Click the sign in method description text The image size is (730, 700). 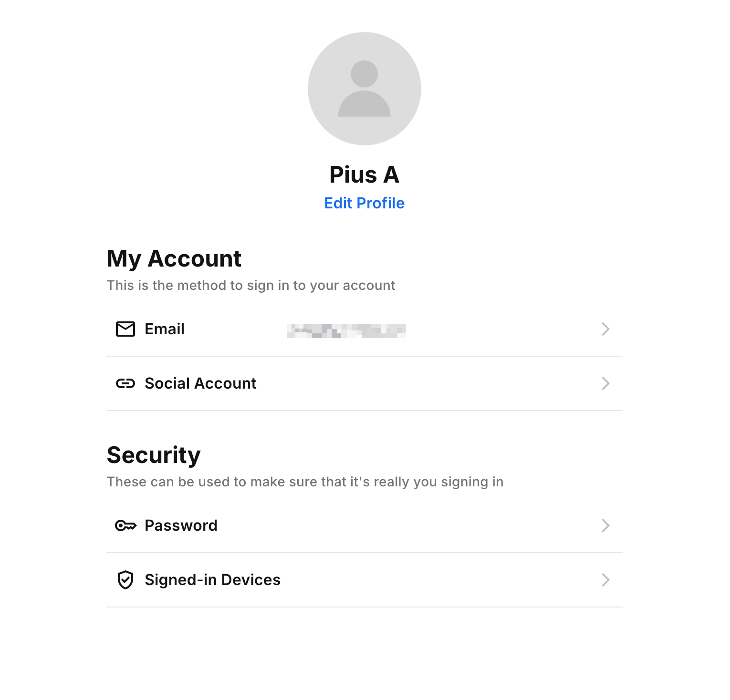tap(251, 286)
